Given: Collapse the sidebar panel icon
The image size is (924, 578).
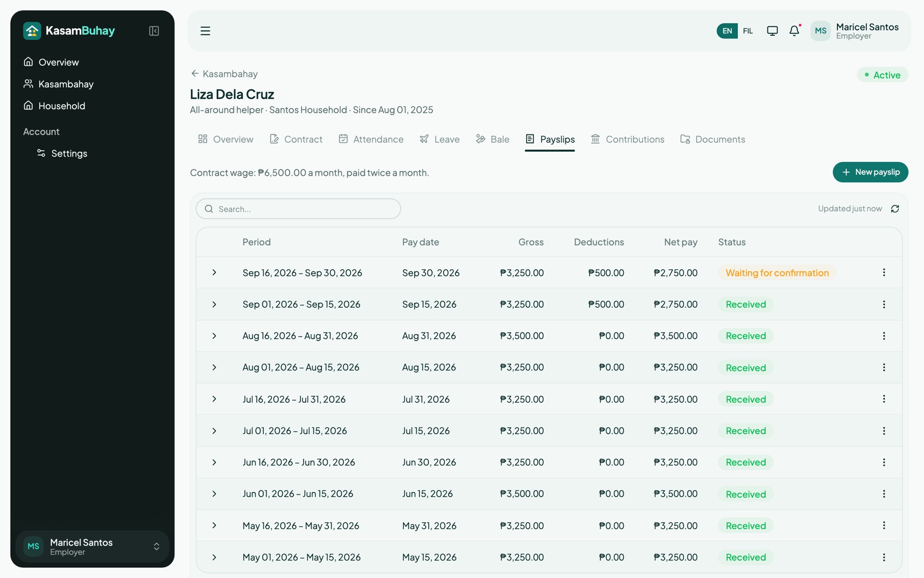Looking at the screenshot, I should coord(154,31).
